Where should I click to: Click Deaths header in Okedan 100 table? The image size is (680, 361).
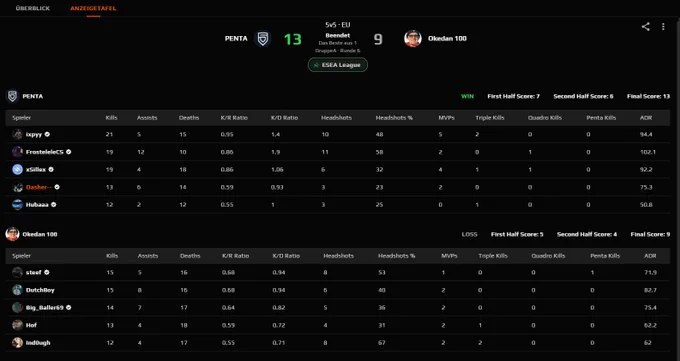pos(190,256)
